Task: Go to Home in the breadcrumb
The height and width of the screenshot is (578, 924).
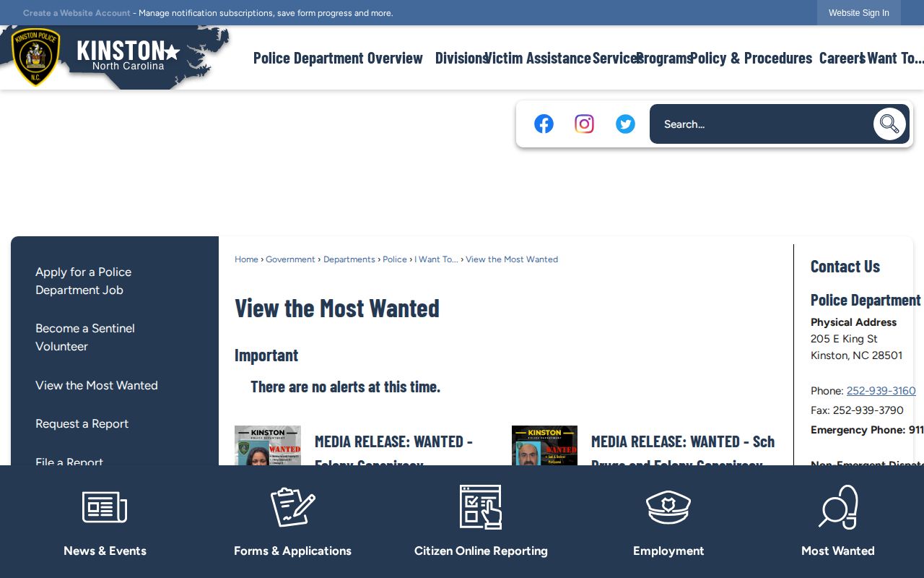Action: (246, 259)
